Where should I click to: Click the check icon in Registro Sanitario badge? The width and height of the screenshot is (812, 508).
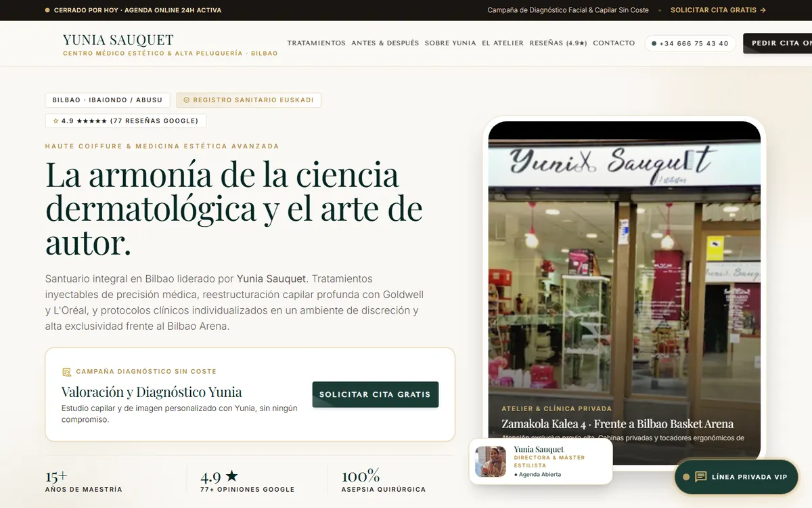[x=187, y=100]
